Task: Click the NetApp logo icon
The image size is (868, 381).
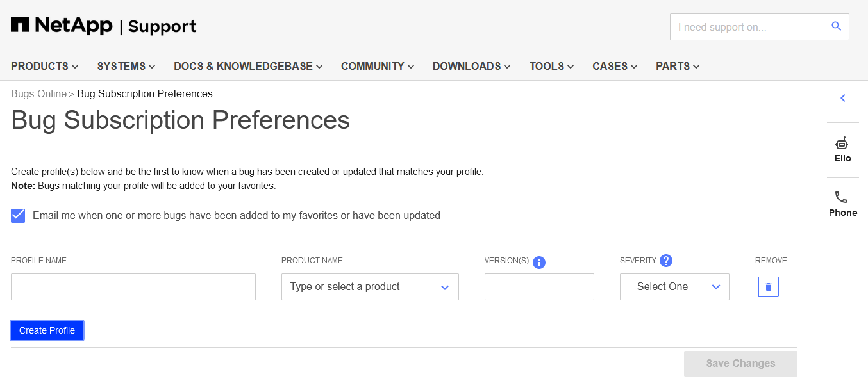Action: [21, 26]
